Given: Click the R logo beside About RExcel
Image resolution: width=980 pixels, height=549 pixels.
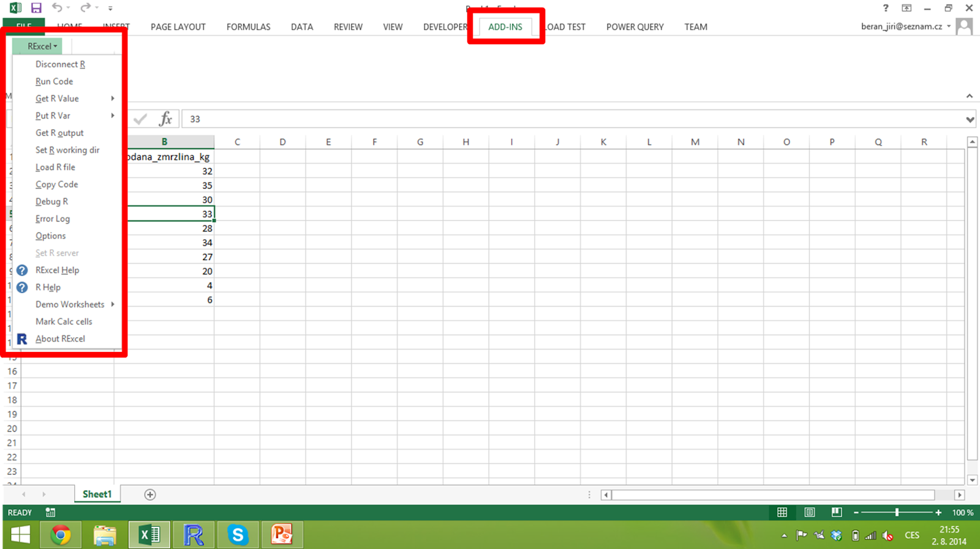Looking at the screenshot, I should tap(22, 338).
